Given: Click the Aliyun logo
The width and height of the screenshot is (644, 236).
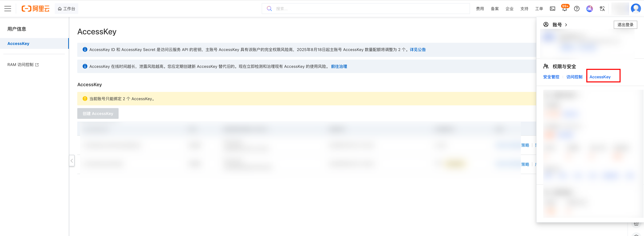Looking at the screenshot, I should (35, 9).
